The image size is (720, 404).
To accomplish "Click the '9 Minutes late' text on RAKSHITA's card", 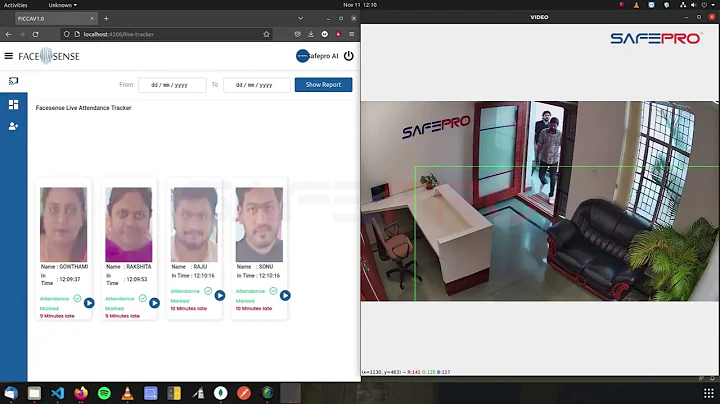I will (x=123, y=316).
